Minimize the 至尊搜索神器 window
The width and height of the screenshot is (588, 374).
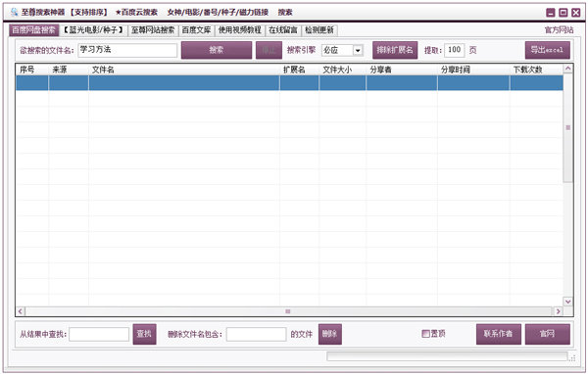click(551, 13)
